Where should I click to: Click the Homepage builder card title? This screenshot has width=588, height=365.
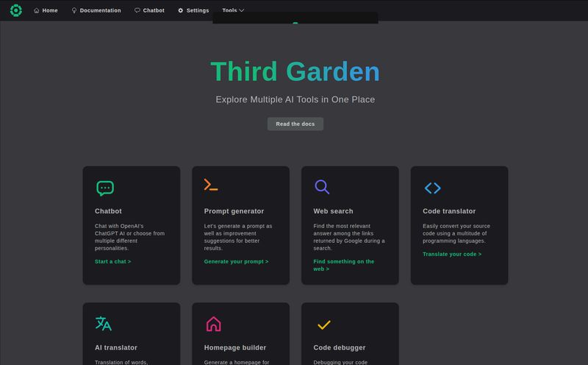pos(235,348)
